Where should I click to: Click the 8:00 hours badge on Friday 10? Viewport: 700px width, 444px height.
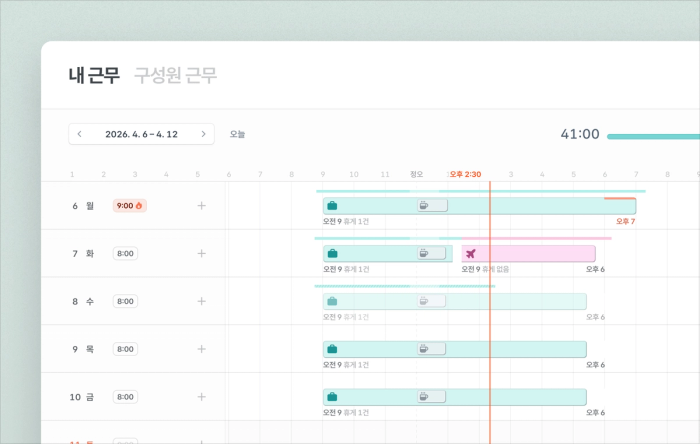pos(125,397)
